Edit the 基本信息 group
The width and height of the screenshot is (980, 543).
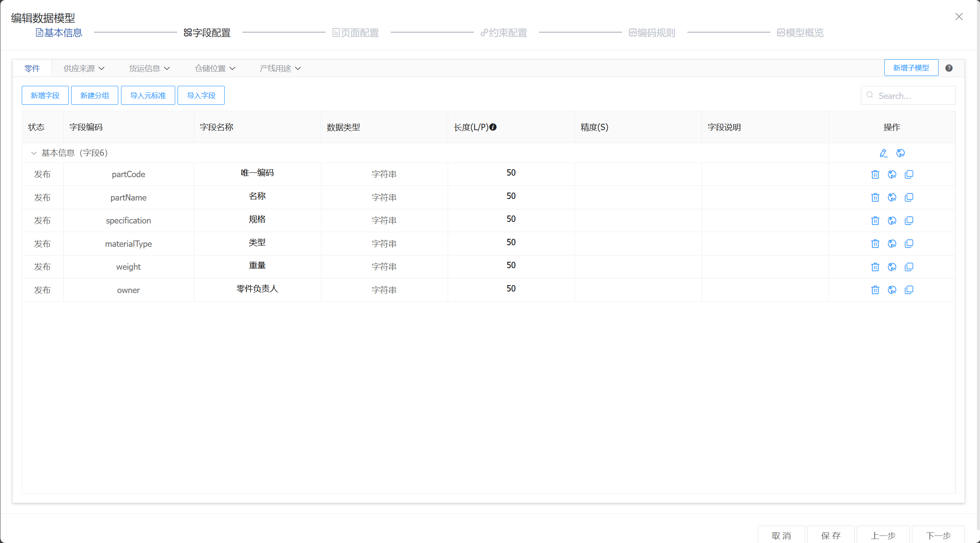tap(883, 153)
